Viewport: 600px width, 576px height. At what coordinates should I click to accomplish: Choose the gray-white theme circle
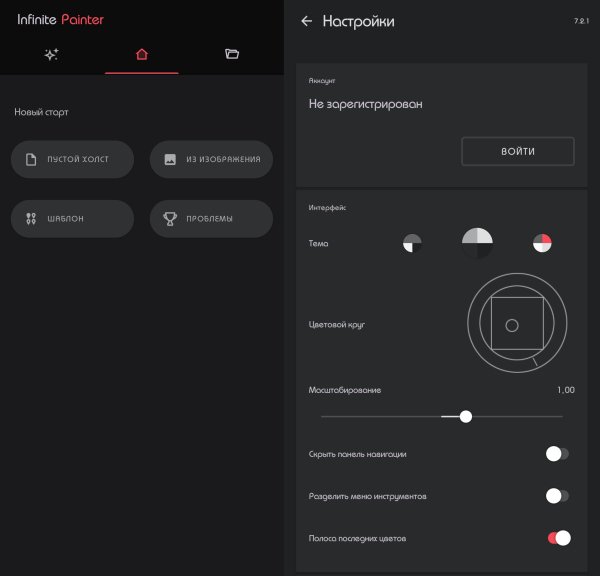point(412,243)
